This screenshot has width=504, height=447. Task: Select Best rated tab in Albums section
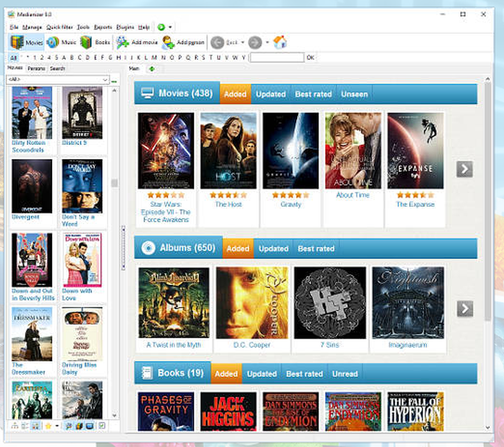coord(316,249)
